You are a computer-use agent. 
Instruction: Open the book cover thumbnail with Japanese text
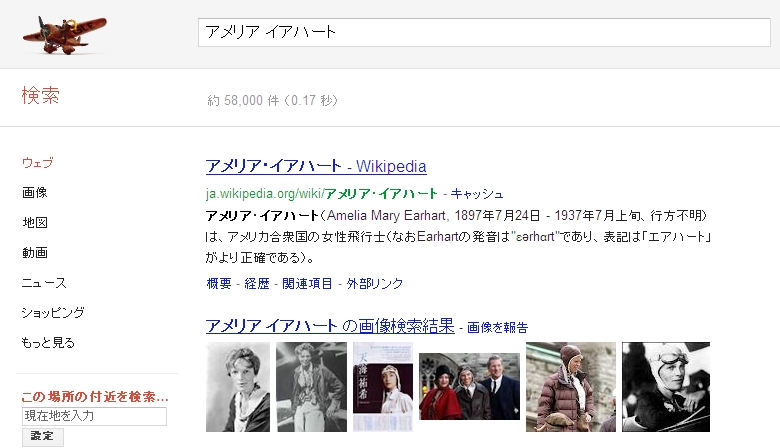coord(383,387)
